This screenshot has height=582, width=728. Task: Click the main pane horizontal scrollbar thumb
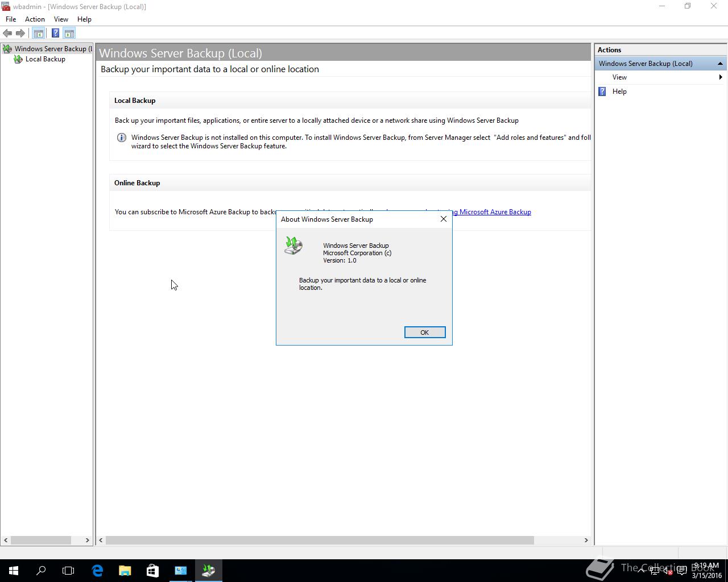[320, 540]
